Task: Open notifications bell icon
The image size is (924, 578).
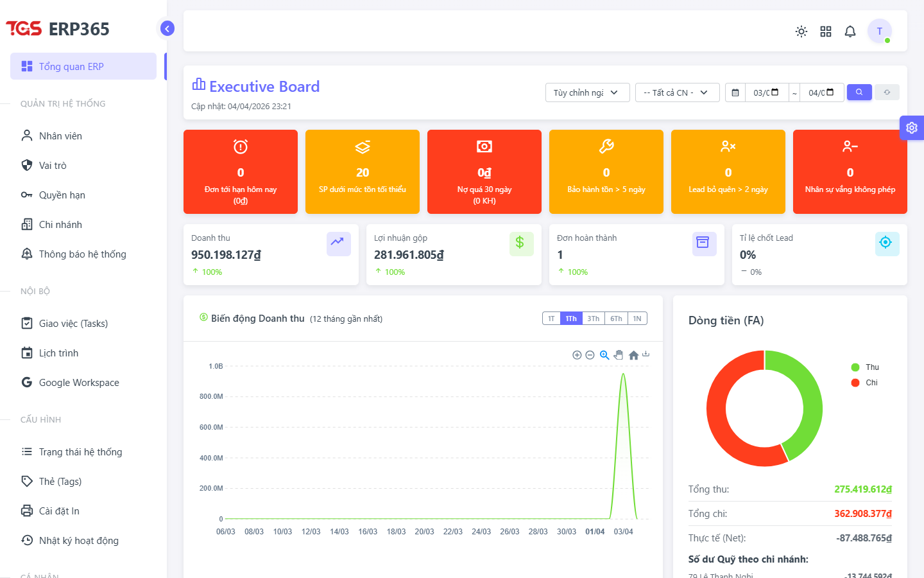Action: click(x=850, y=31)
